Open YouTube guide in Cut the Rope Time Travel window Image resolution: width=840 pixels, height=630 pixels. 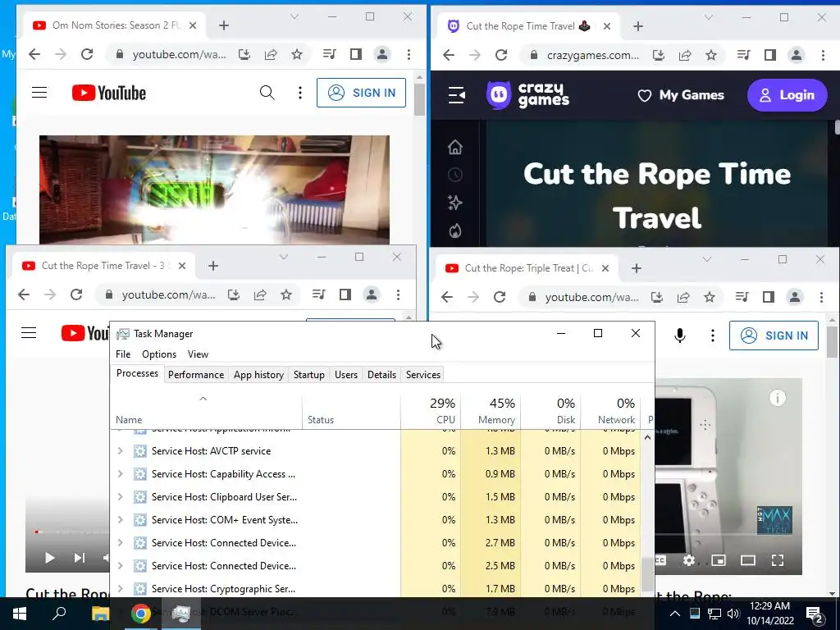click(x=29, y=333)
